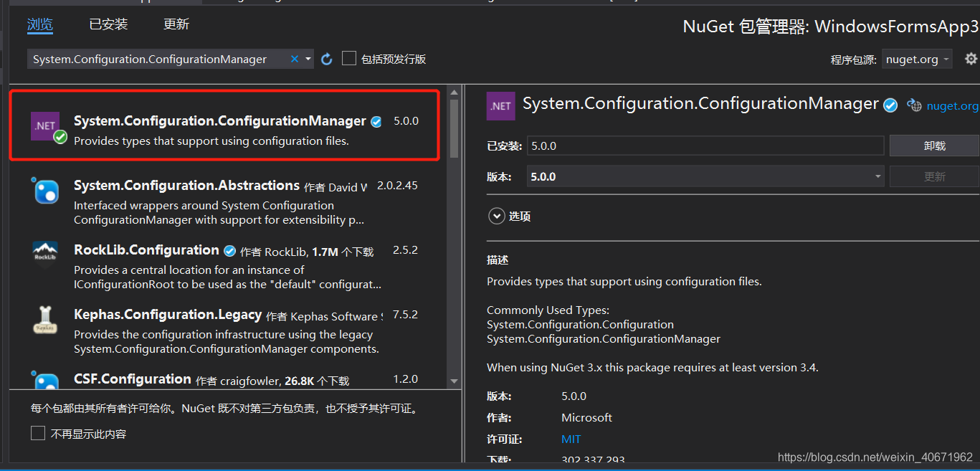Viewport: 980px width, 471px height.
Task: Click package list scrollbar thumb
Action: click(x=454, y=128)
